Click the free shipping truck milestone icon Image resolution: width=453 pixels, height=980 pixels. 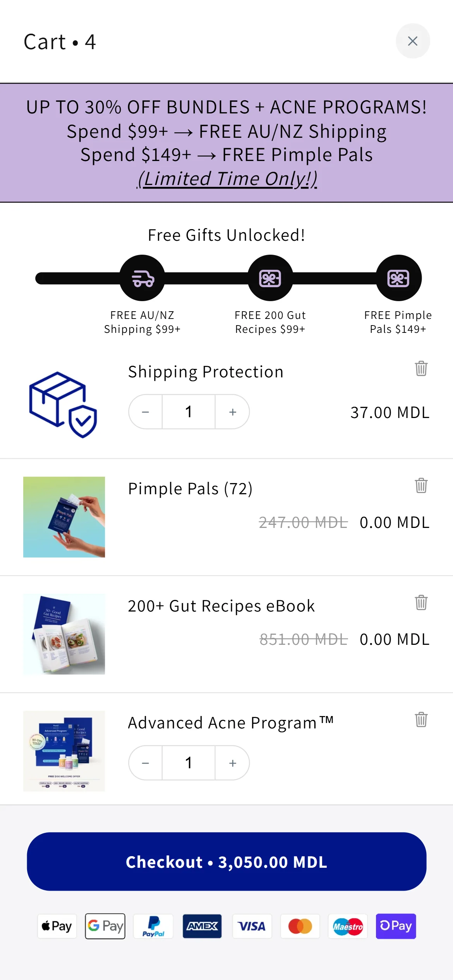pyautogui.click(x=142, y=278)
